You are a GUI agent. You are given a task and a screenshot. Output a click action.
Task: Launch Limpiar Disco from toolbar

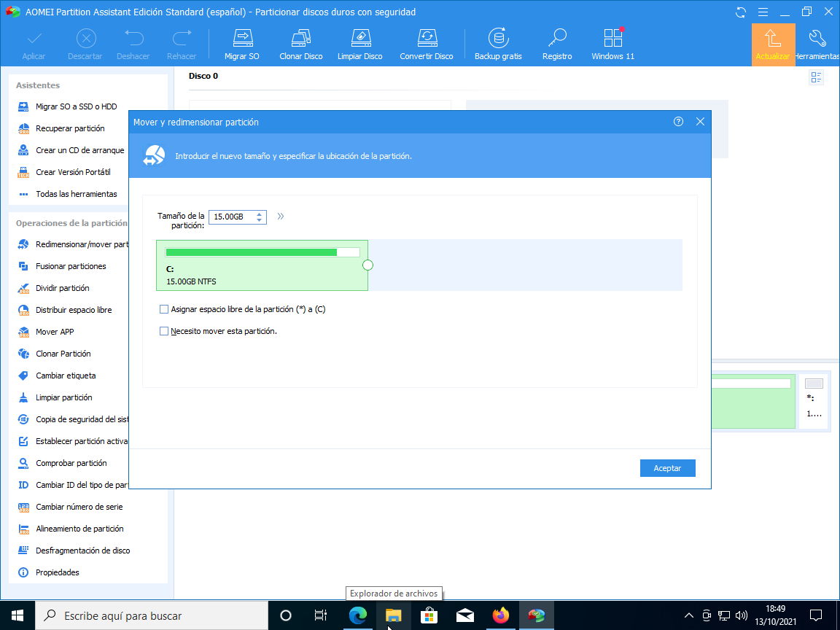click(x=359, y=44)
